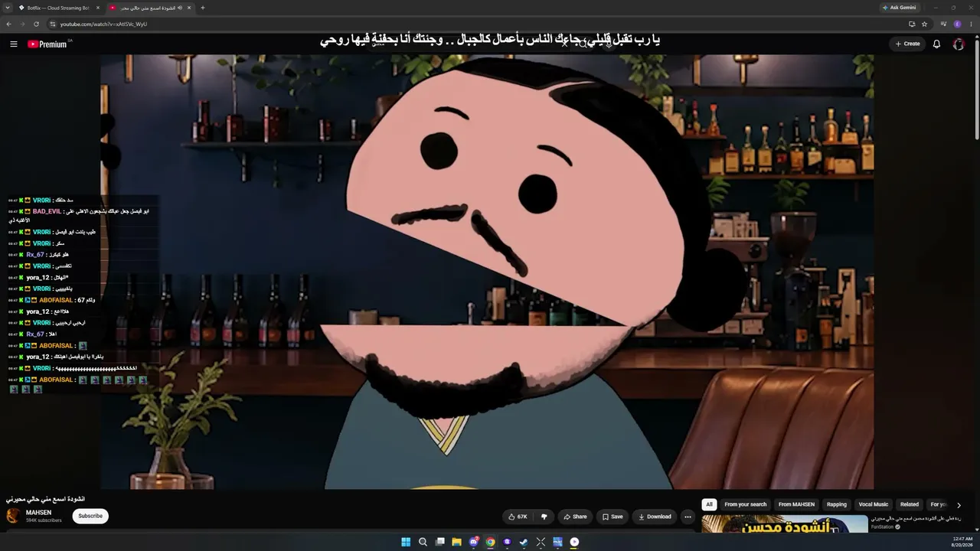Viewport: 980px width, 551px height.
Task: Open a new browser tab
Action: (x=203, y=8)
